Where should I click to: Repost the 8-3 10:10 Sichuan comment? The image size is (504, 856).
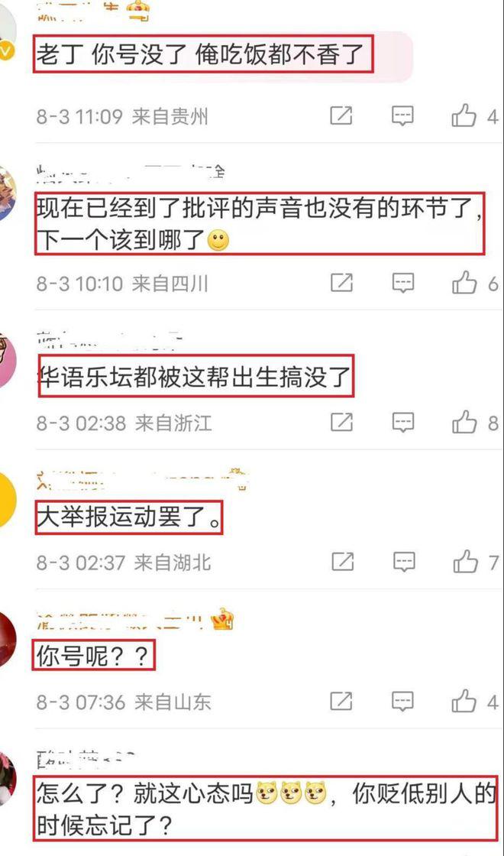[x=342, y=283]
